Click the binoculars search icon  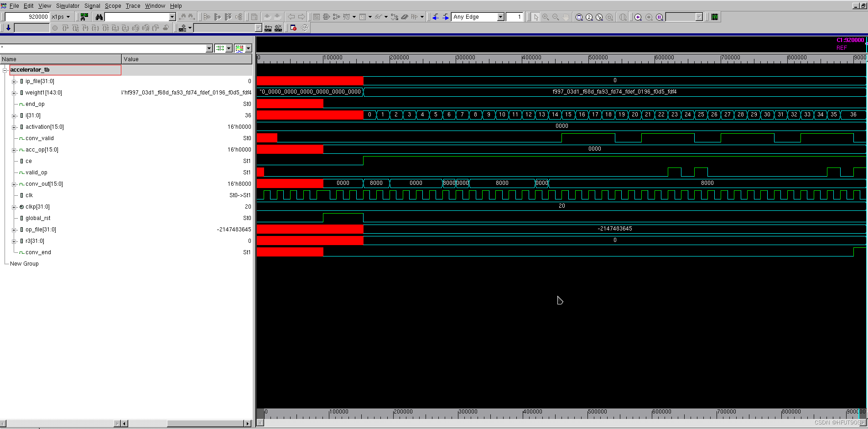coord(99,17)
